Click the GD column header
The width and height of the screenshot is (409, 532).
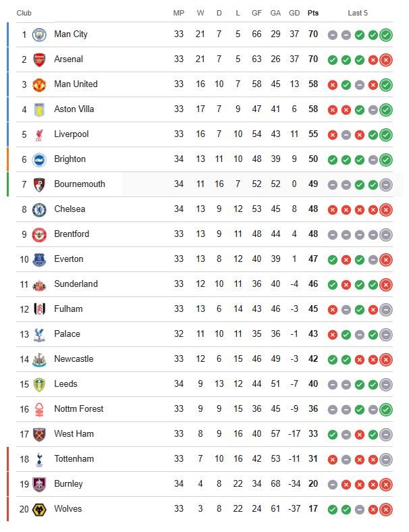click(x=294, y=13)
